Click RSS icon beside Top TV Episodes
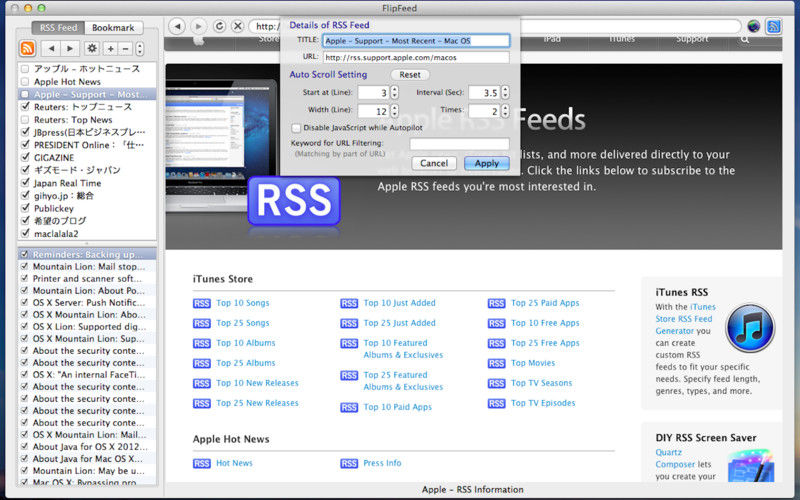This screenshot has width=800, height=500. click(x=496, y=404)
